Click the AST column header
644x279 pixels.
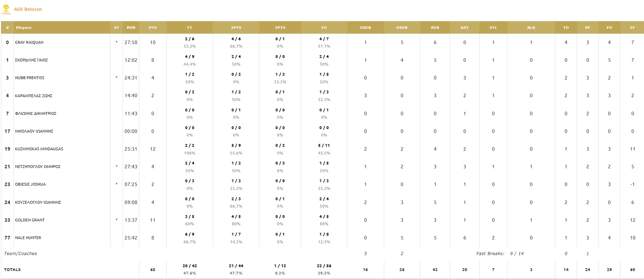click(x=464, y=27)
